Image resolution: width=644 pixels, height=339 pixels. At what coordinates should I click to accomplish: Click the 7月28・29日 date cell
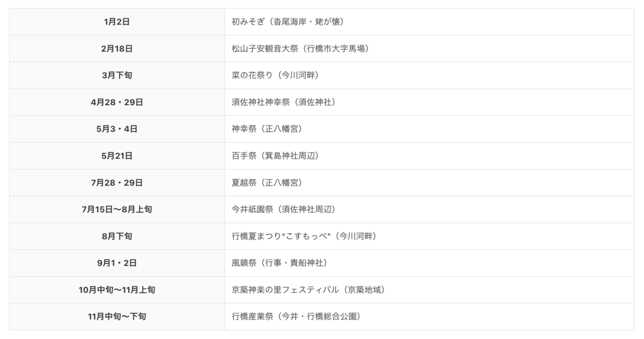click(117, 183)
